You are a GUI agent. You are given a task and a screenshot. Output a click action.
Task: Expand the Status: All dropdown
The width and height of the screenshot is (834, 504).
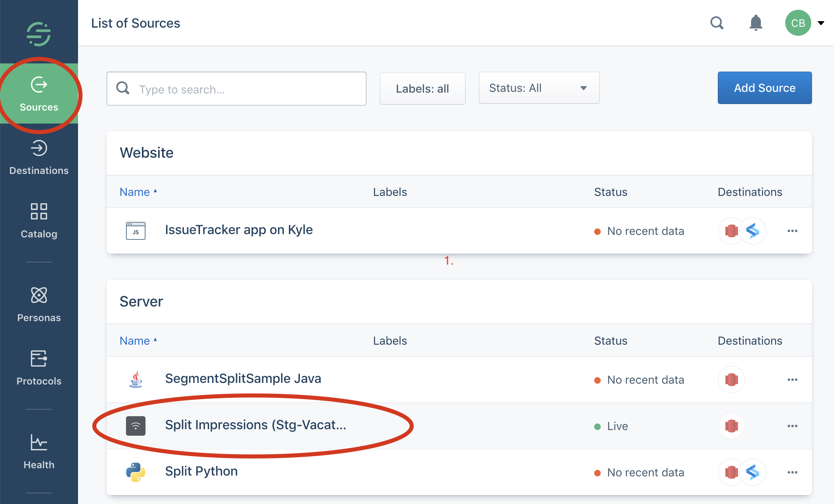(x=539, y=88)
